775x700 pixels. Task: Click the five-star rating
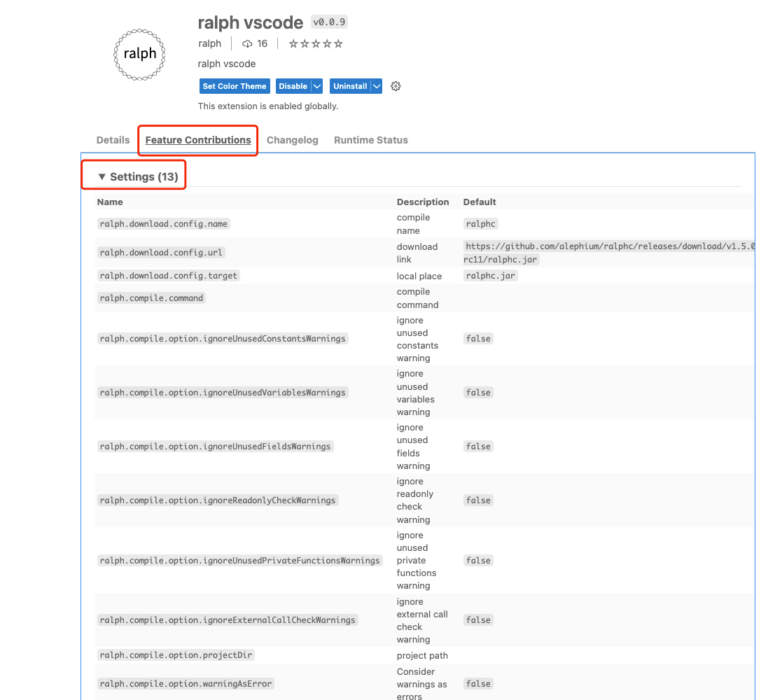tap(316, 44)
